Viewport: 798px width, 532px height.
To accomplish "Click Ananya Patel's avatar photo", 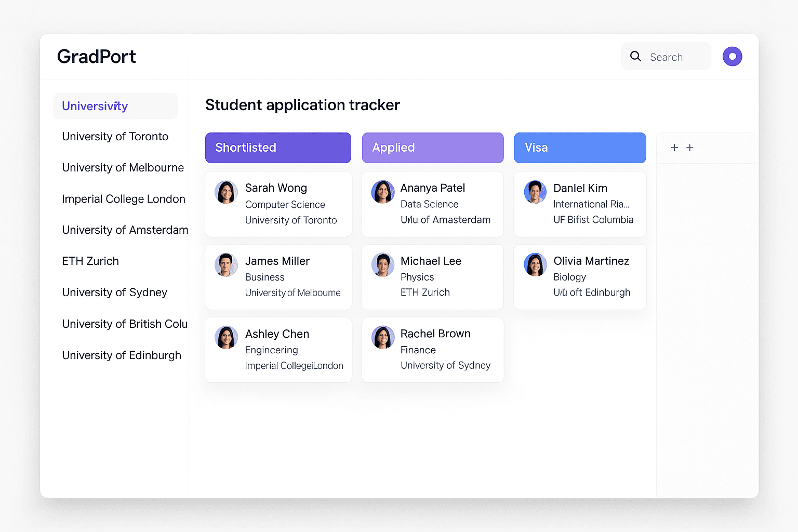I will (383, 192).
